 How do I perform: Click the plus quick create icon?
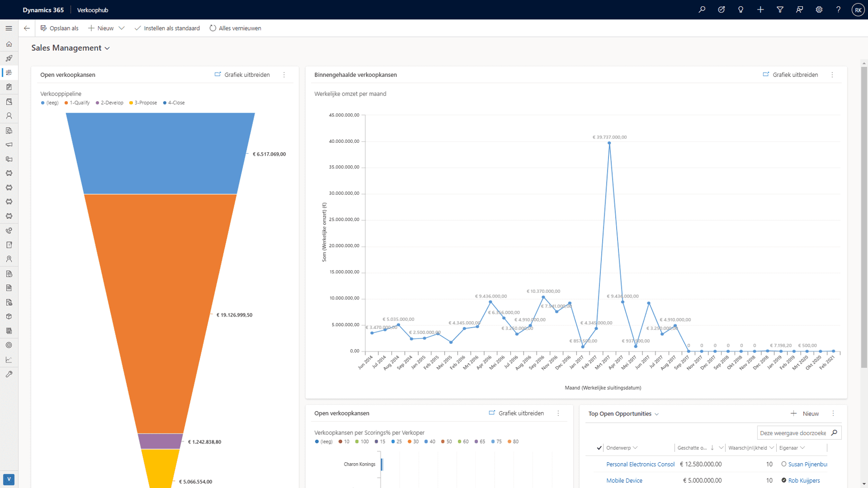point(760,10)
